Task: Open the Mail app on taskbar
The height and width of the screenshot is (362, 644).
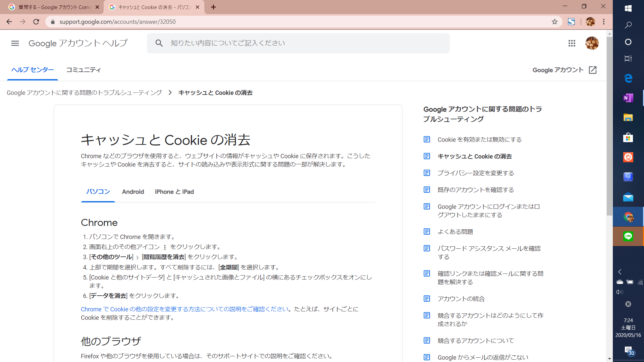Action: tap(628, 197)
